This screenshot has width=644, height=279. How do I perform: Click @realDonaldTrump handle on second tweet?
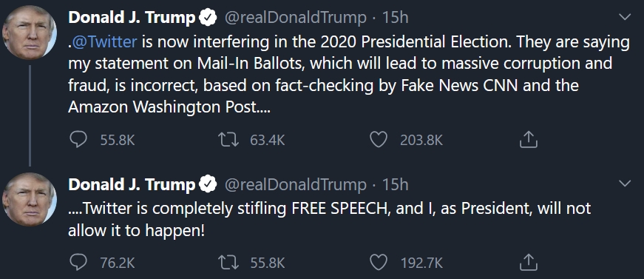click(295, 184)
